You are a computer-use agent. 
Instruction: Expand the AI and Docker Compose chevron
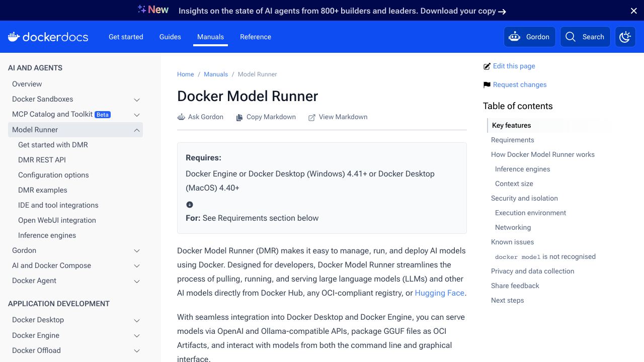137,265
